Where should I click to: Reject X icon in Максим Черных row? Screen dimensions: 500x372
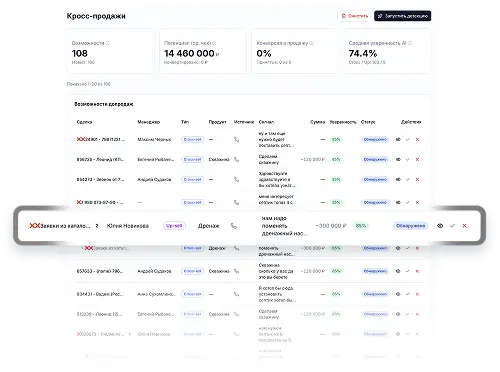tap(417, 139)
